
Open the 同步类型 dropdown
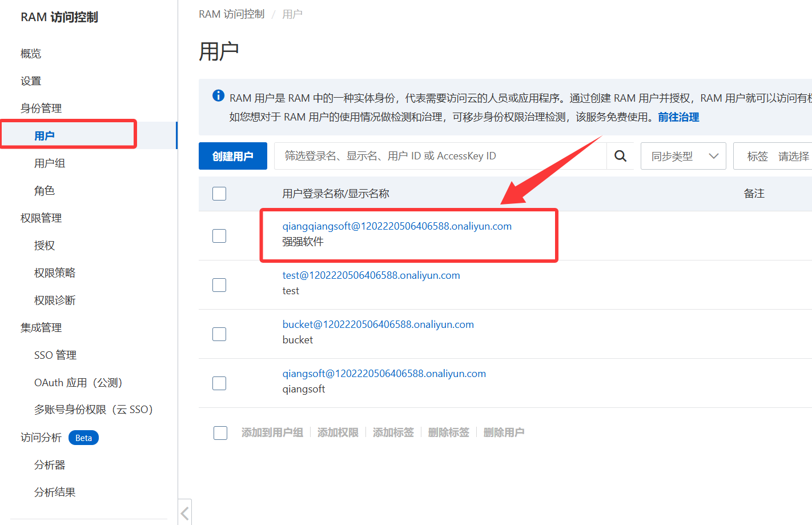[x=683, y=156]
